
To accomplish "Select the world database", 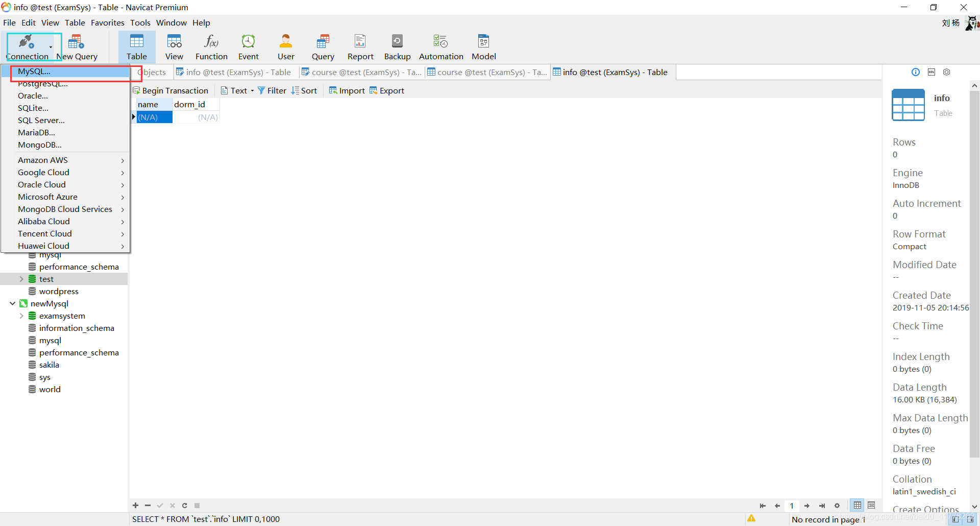I will click(50, 389).
